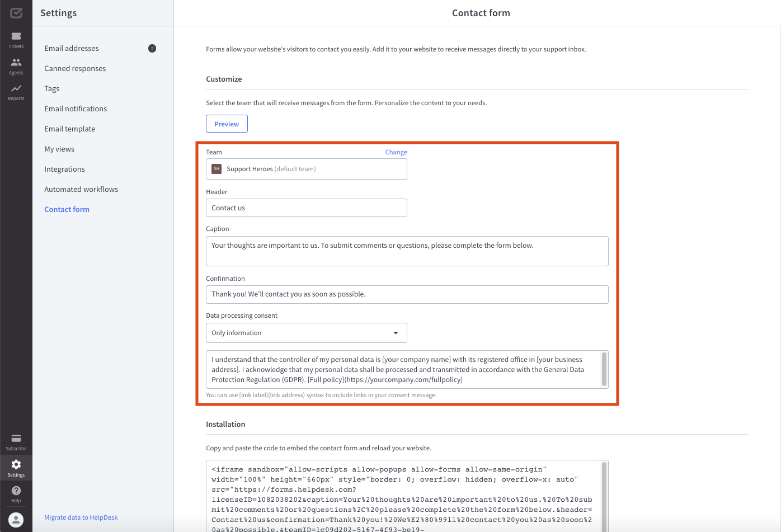The height and width of the screenshot is (532, 781).
Task: Click the Subscribe icon
Action: [16, 439]
